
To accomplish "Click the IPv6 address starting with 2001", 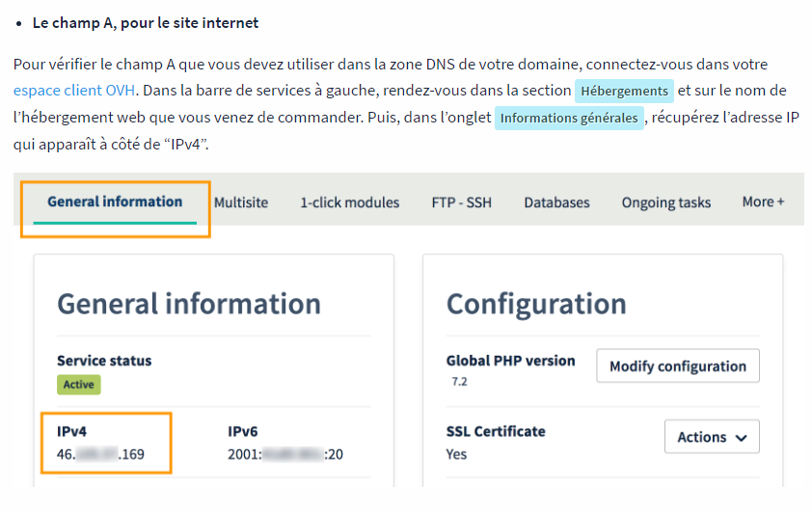I will click(x=284, y=454).
